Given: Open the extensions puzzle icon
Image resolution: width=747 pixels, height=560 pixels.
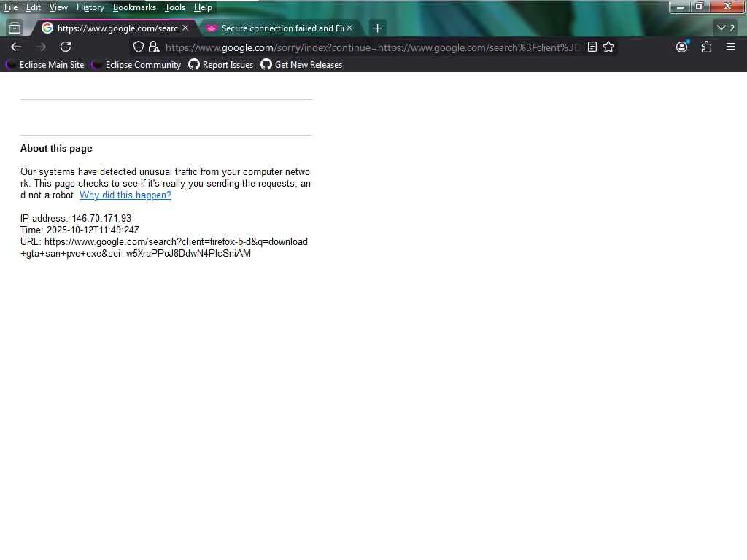Looking at the screenshot, I should coord(706,47).
